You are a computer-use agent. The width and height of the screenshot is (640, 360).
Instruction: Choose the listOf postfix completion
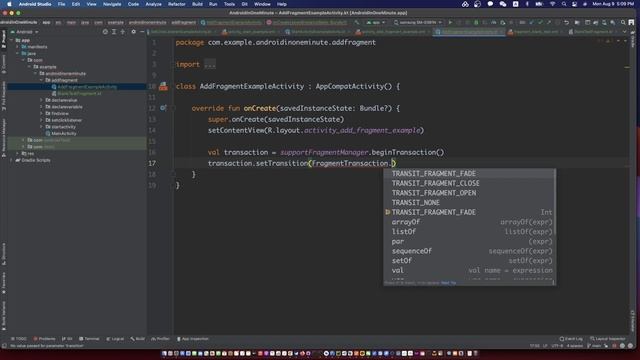click(469, 231)
